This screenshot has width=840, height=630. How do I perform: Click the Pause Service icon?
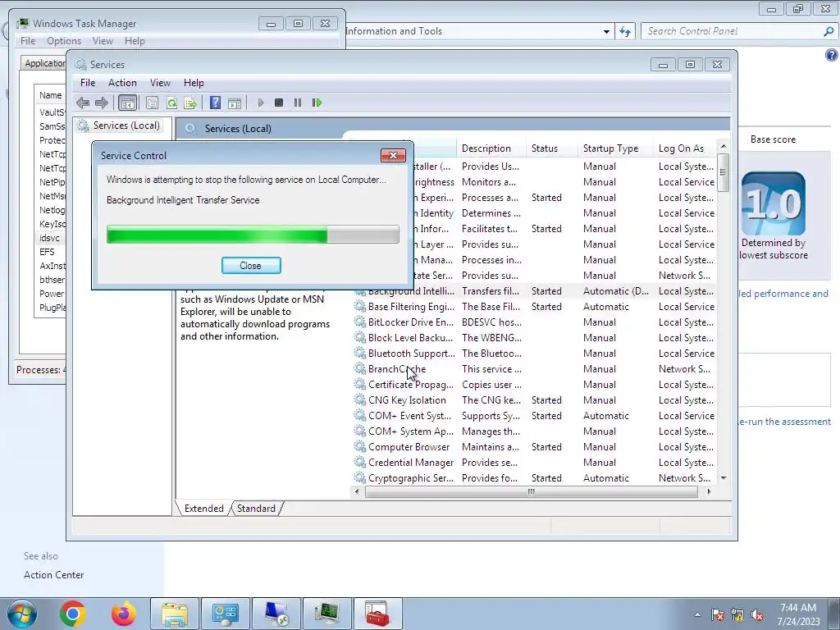tap(297, 103)
